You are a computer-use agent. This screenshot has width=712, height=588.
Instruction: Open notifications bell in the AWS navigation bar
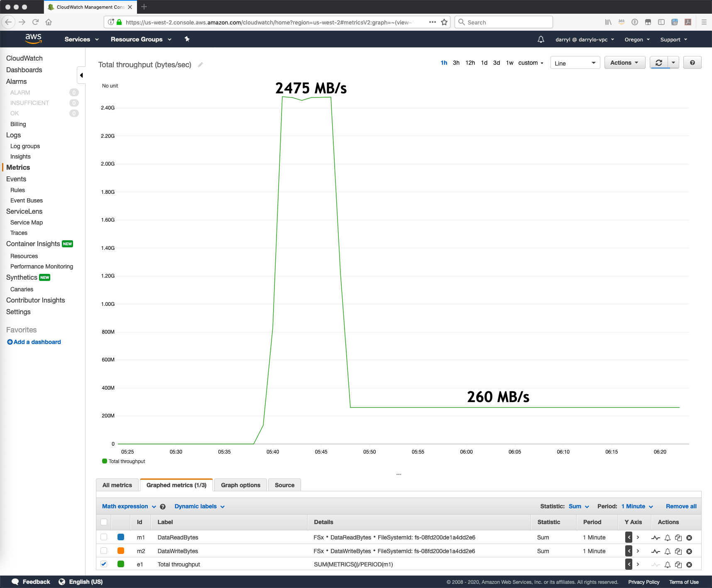point(541,39)
